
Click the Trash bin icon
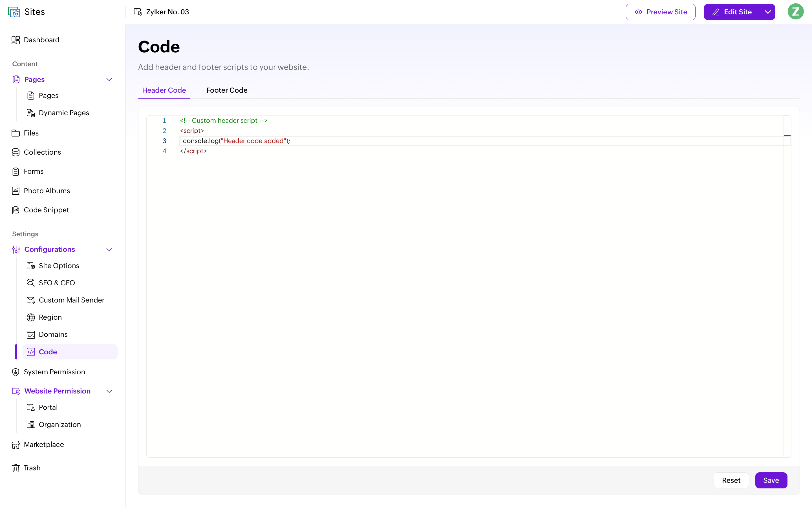(x=16, y=468)
